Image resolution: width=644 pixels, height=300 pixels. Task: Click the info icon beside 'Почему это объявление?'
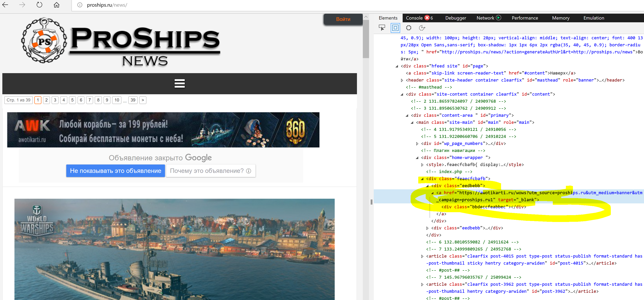249,171
